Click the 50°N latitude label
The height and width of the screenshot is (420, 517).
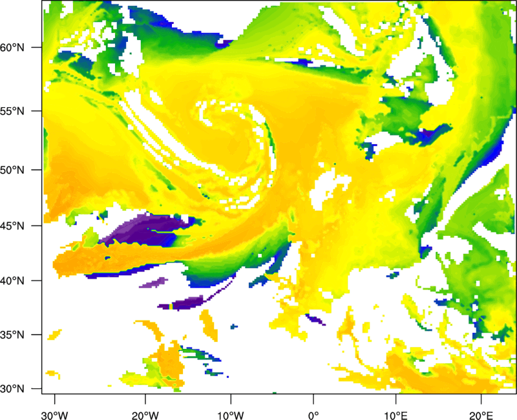(x=12, y=170)
